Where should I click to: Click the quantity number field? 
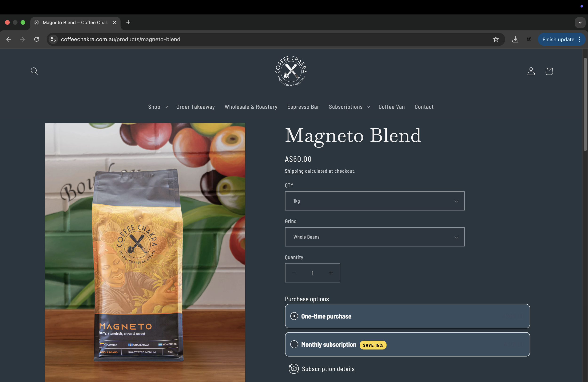tap(313, 273)
